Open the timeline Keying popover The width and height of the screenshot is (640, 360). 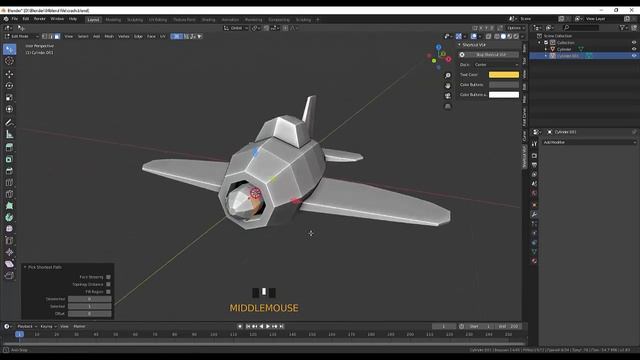(48, 326)
